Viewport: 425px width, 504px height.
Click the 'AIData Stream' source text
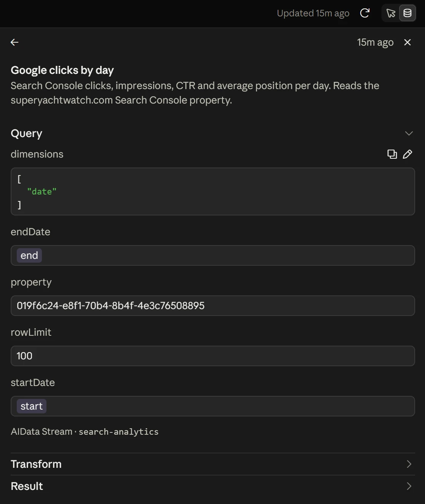(42, 432)
